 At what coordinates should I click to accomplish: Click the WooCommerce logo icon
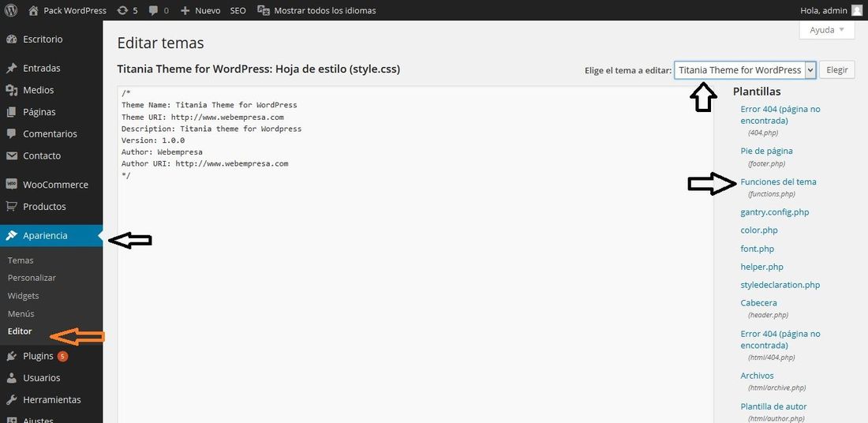[x=12, y=185]
